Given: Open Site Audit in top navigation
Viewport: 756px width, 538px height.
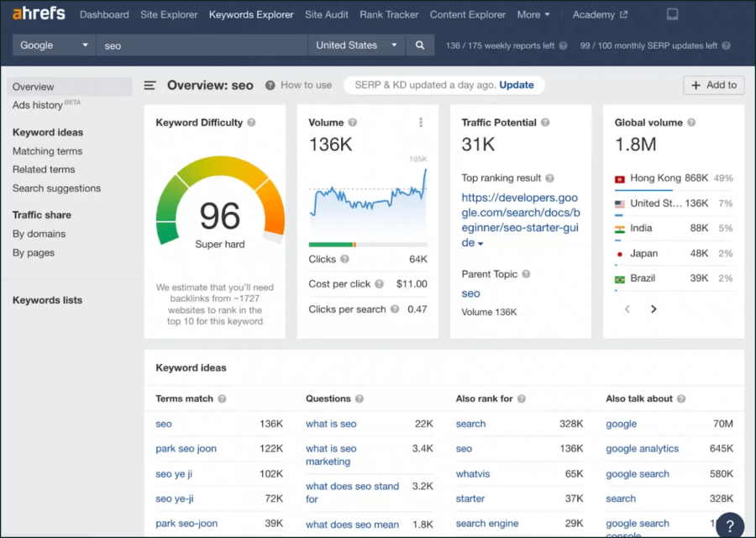Looking at the screenshot, I should (x=327, y=15).
